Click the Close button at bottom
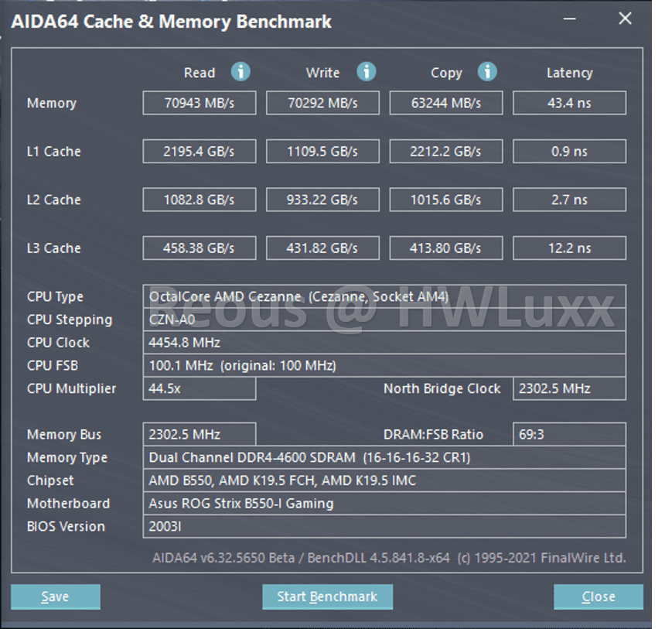Viewport: 672px width, 629px height. [x=599, y=597]
